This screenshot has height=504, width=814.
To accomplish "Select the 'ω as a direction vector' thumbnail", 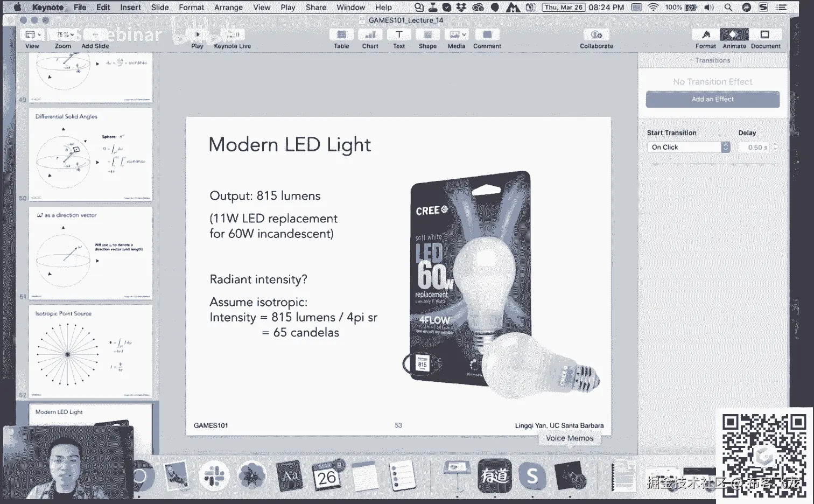I will [x=90, y=253].
